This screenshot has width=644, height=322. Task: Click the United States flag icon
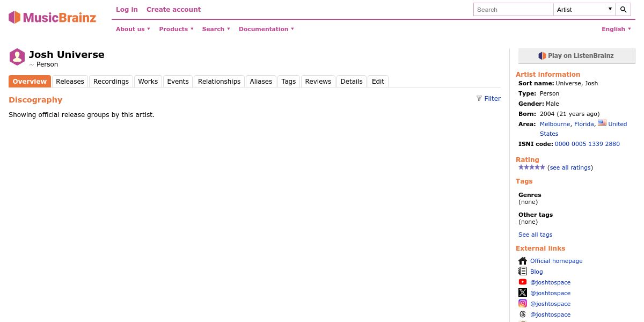click(x=602, y=123)
